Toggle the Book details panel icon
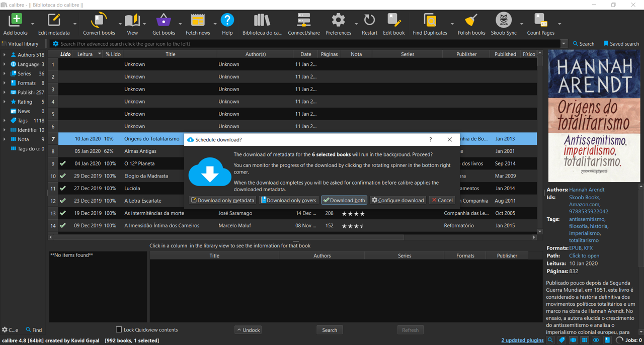 (607, 340)
